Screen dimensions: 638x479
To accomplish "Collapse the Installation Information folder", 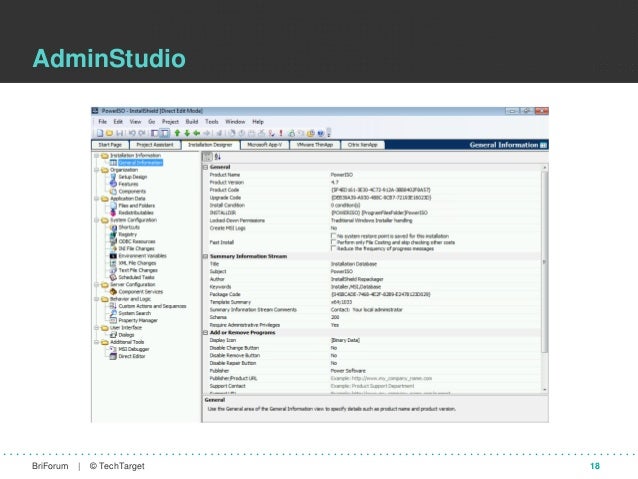I will pyautogui.click(x=97, y=155).
